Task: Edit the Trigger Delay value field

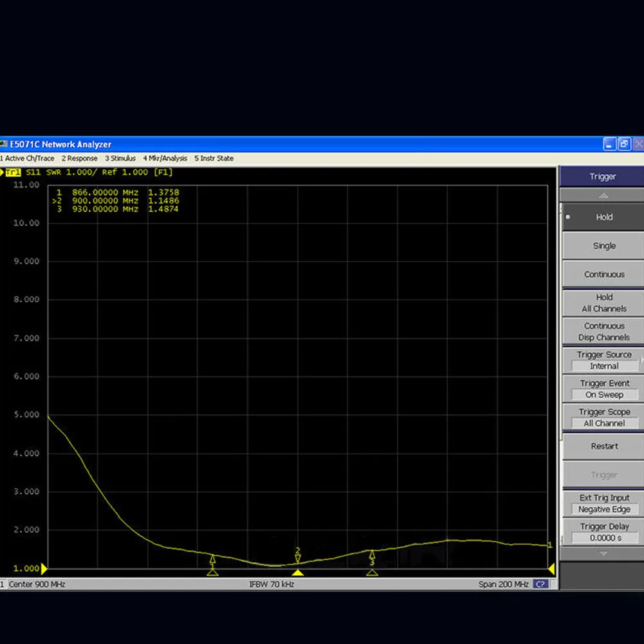Action: pyautogui.click(x=603, y=538)
